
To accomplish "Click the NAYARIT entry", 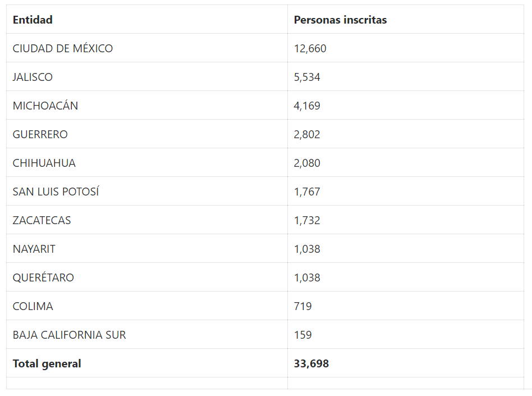I will [34, 249].
